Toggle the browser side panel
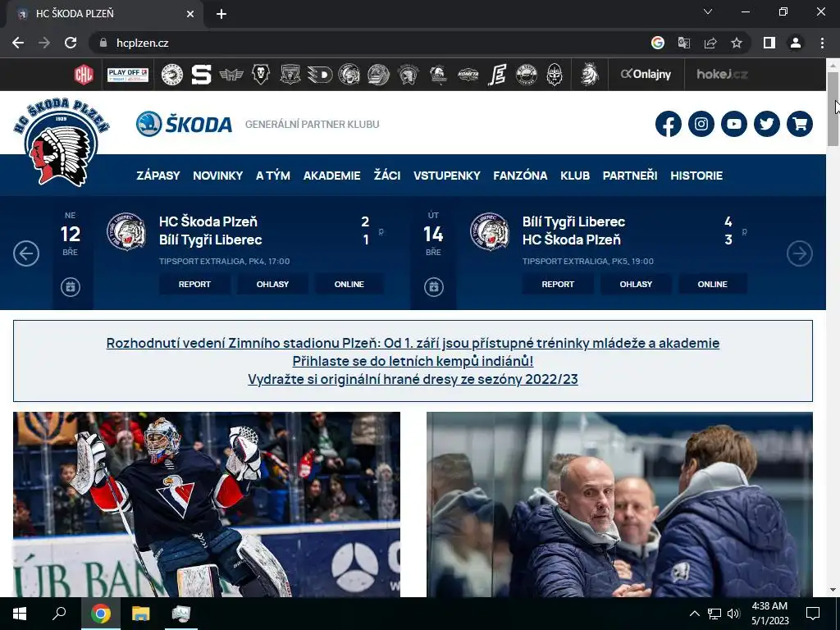This screenshot has width=840, height=630. (769, 43)
